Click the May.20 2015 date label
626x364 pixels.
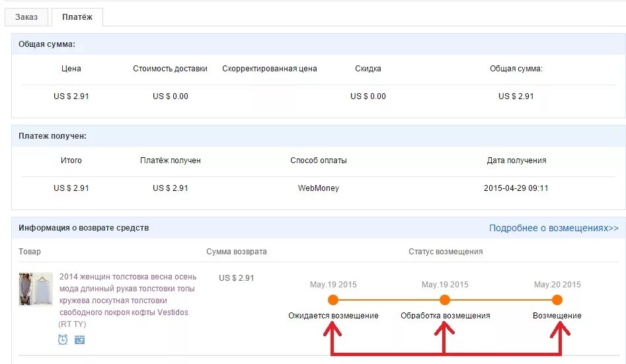coord(557,285)
